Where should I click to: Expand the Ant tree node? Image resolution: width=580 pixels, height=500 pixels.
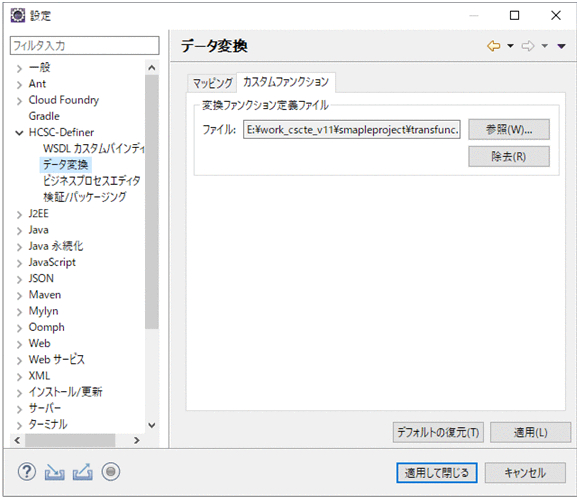coord(19,85)
